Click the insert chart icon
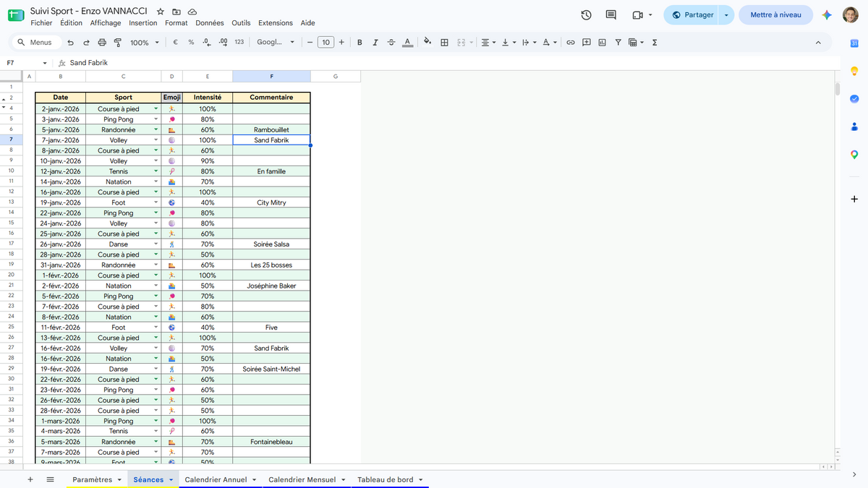Viewport: 868px width, 488px height. 602,43
